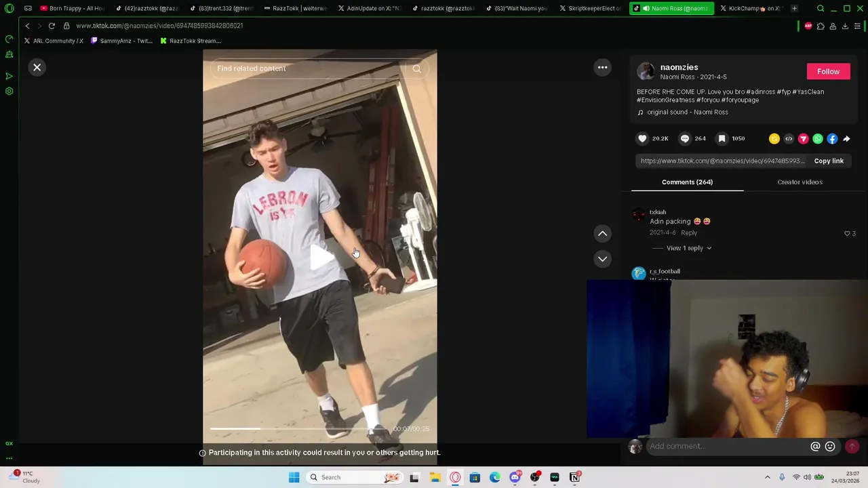Image resolution: width=868 pixels, height=488 pixels.
Task: Open more share options arrow
Action: pyautogui.click(x=846, y=138)
